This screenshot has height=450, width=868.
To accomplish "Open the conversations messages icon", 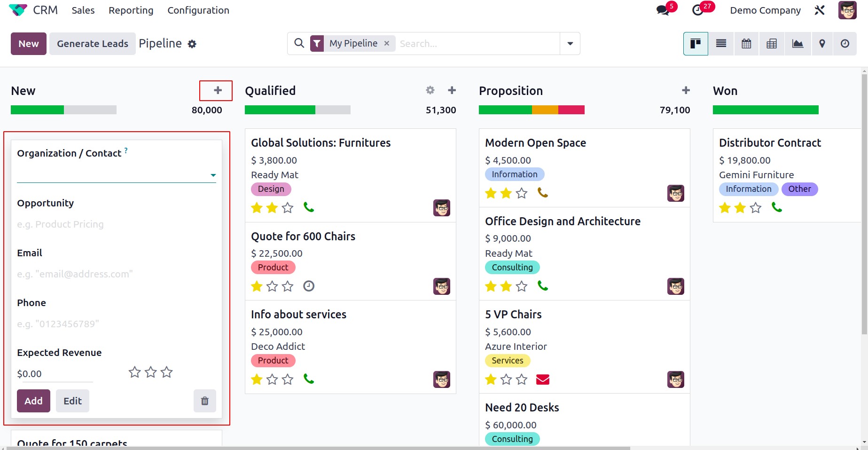I will (x=663, y=10).
